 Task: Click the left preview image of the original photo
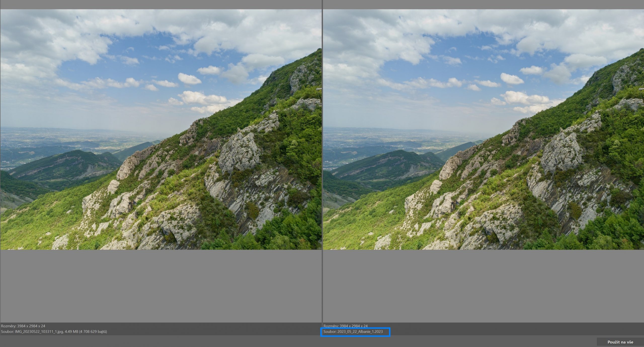tap(161, 129)
